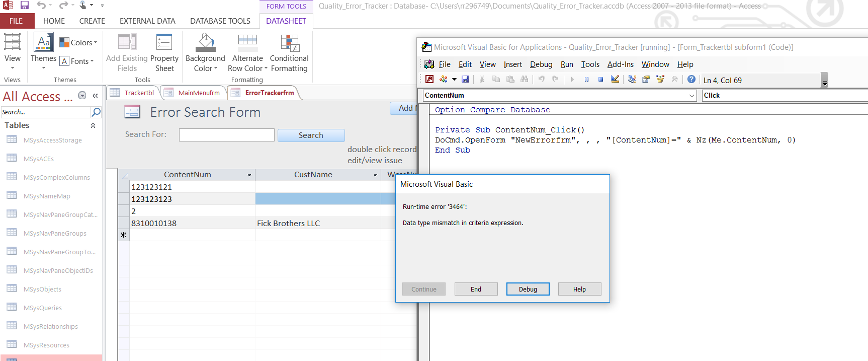The height and width of the screenshot is (361, 868).
Task: Click the Cut scissors icon in VBA toolbar
Action: click(x=482, y=79)
